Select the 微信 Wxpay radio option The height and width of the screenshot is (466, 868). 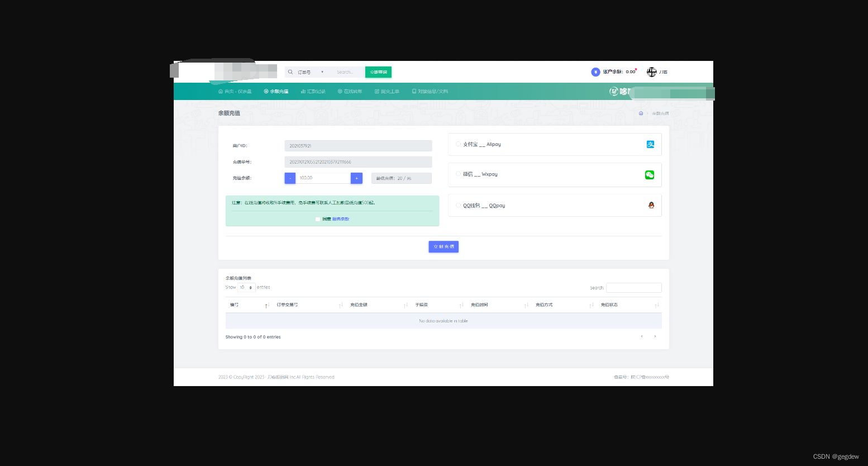click(459, 174)
